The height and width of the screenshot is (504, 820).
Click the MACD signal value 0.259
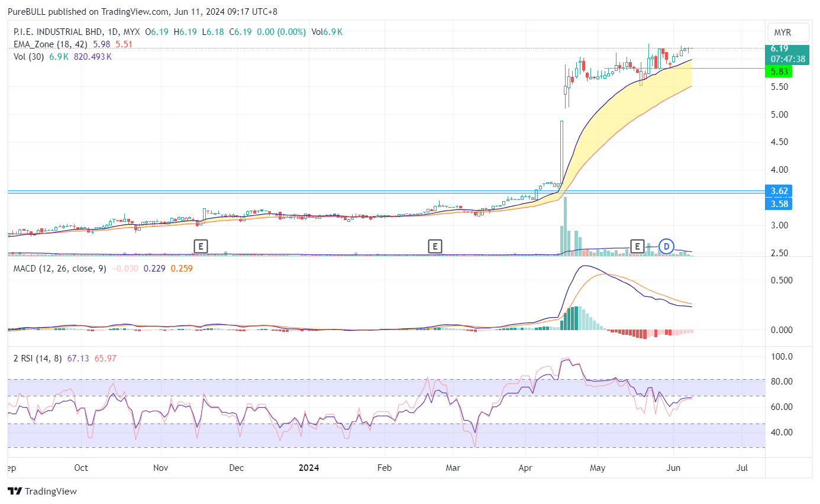[x=181, y=269]
